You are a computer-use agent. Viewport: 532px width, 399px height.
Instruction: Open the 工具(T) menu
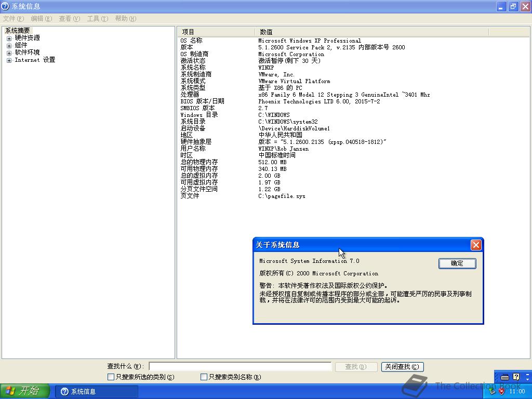pos(97,19)
